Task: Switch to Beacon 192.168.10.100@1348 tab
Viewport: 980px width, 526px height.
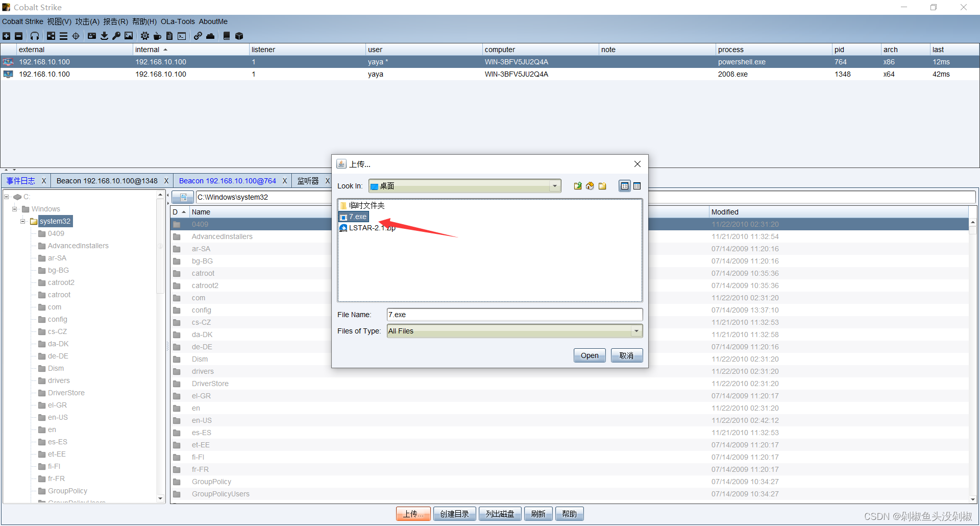Action: [x=107, y=181]
